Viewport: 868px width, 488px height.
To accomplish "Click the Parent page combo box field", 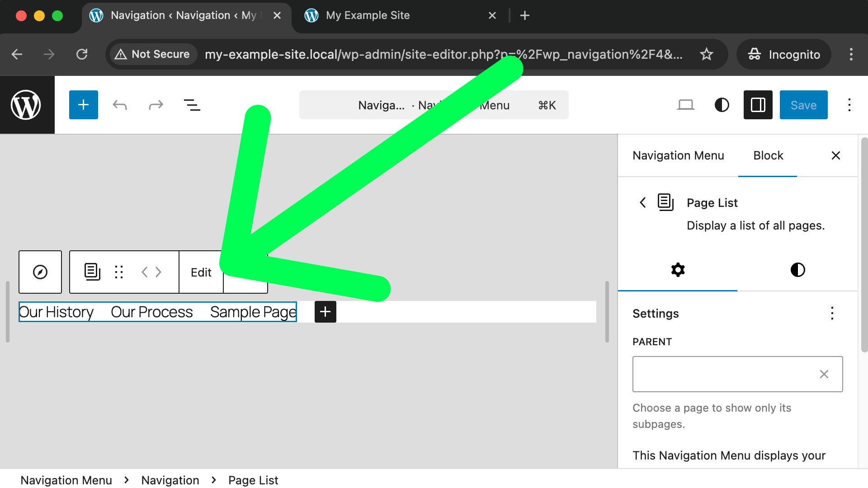I will point(723,374).
